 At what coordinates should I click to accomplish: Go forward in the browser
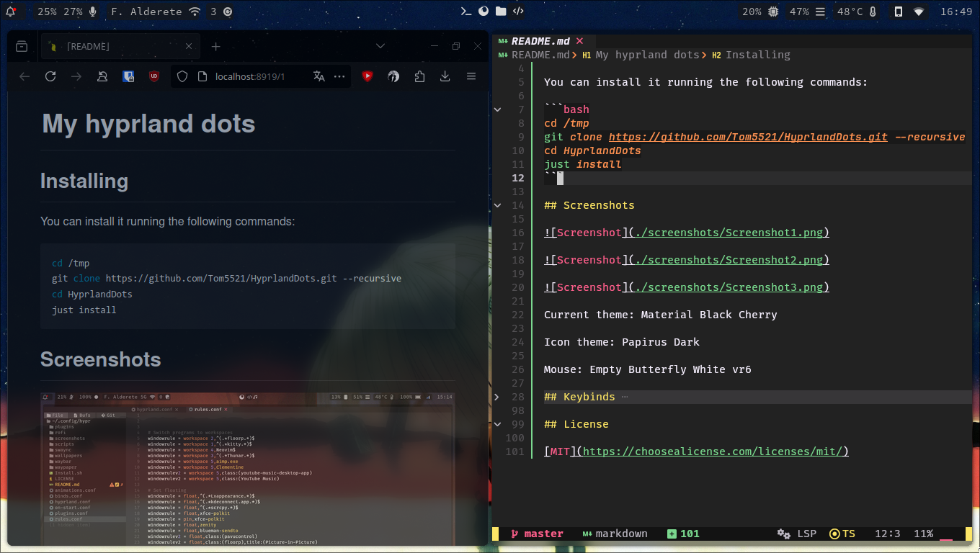click(76, 76)
